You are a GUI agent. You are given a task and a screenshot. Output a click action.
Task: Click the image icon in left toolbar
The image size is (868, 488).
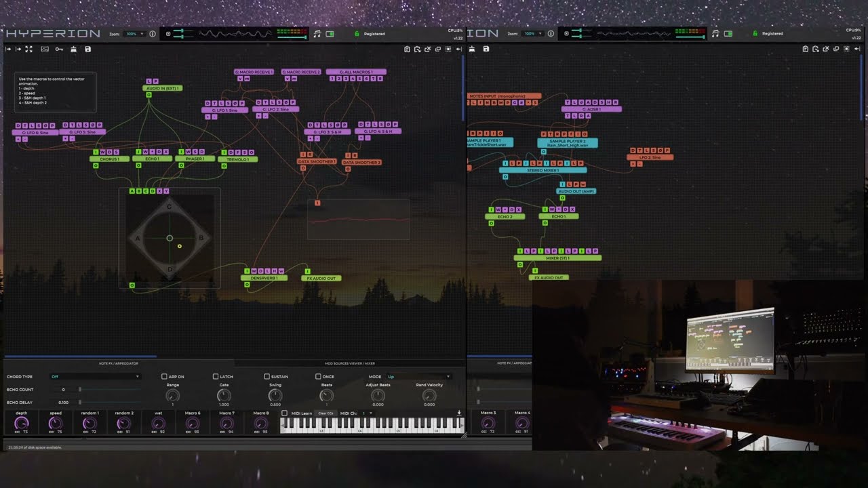(x=45, y=49)
